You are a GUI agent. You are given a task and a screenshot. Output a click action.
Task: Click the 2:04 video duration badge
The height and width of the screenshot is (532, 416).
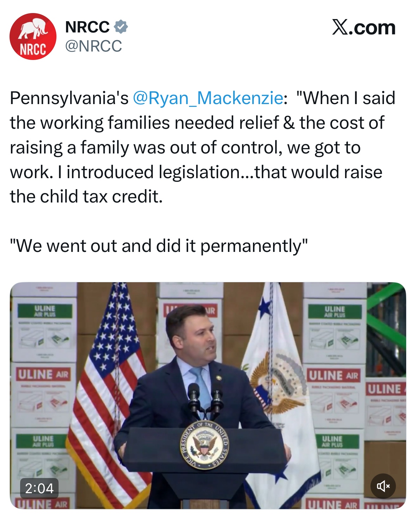click(39, 488)
